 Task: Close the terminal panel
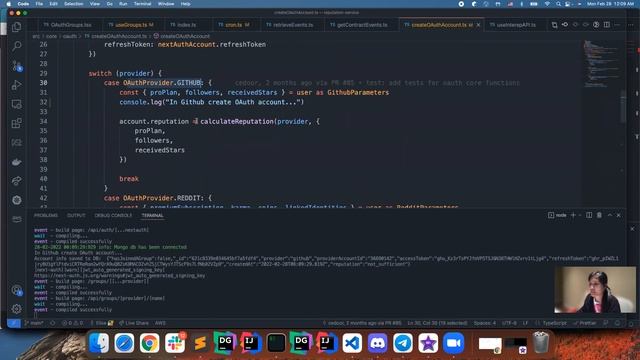coord(619,215)
